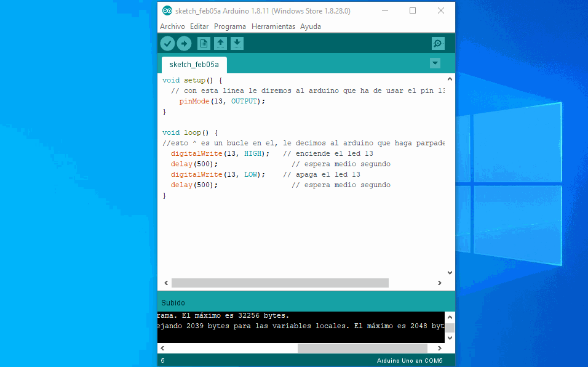Create a new sketch with the New icon
This screenshot has width=588, height=367.
[204, 43]
